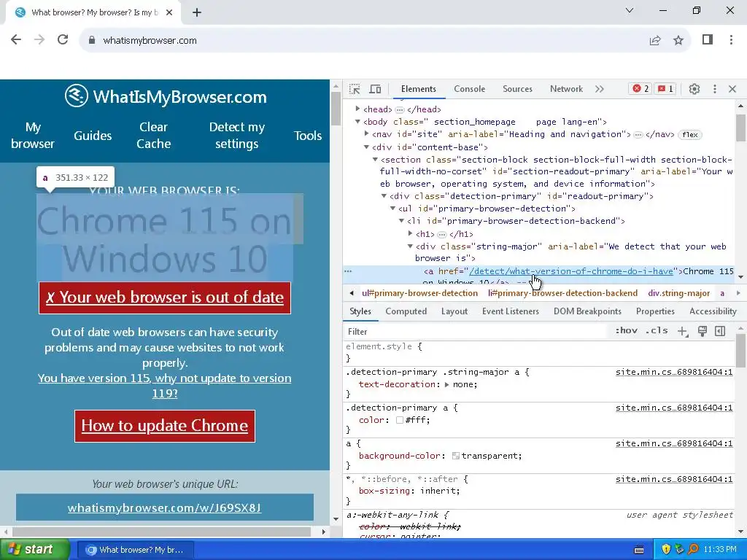Screen dimensions: 747x560
Task: Toggle element state :hov panel
Action: [626, 330]
